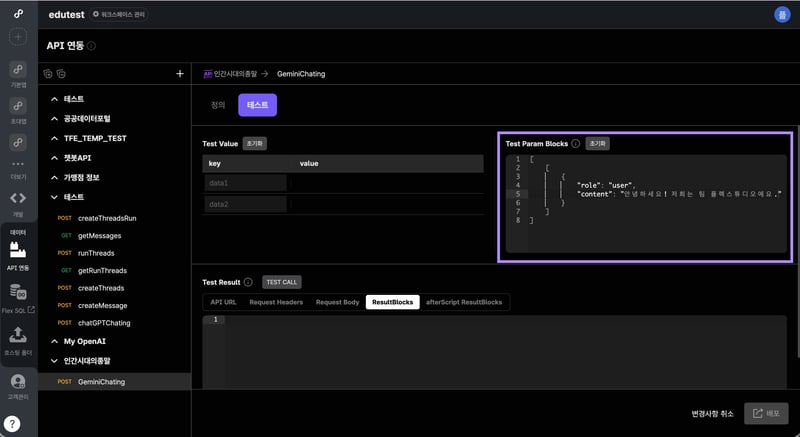800x437 pixels.
Task: Click the 배포 deploy button
Action: click(x=766, y=413)
